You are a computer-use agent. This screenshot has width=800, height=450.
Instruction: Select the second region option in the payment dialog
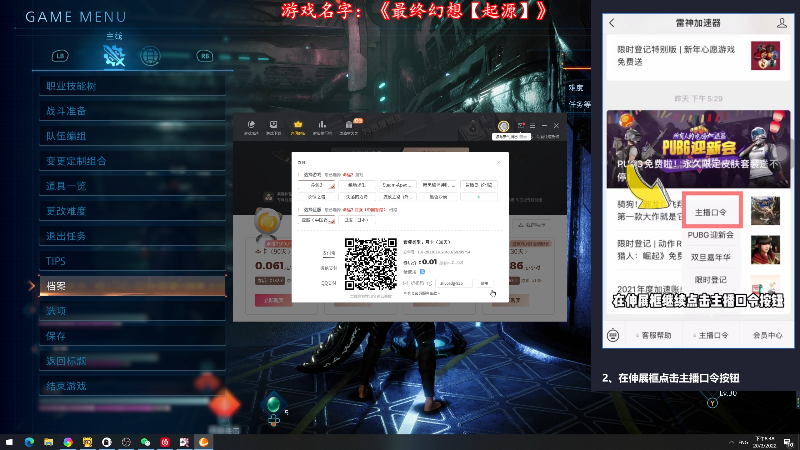click(x=356, y=220)
